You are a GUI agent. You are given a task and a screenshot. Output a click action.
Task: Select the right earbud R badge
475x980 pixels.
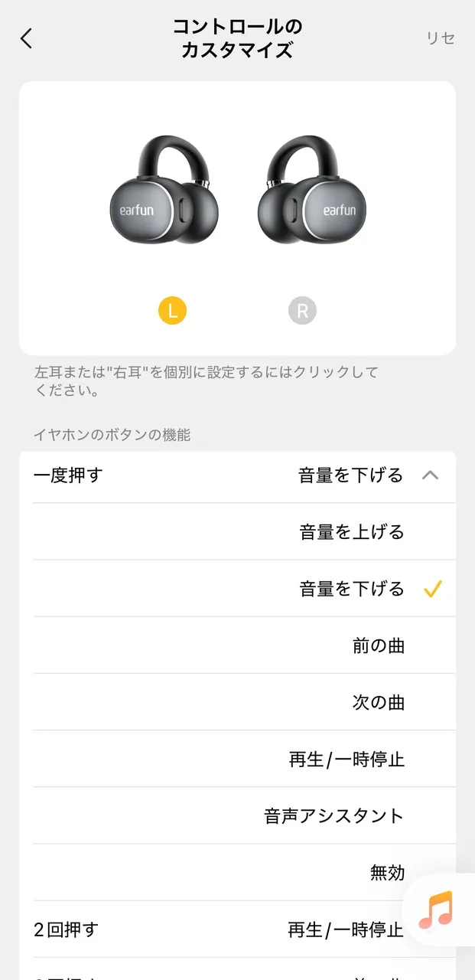302,310
